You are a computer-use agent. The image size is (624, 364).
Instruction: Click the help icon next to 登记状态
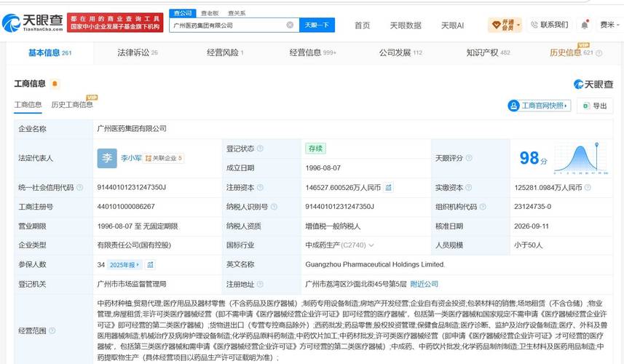260,149
